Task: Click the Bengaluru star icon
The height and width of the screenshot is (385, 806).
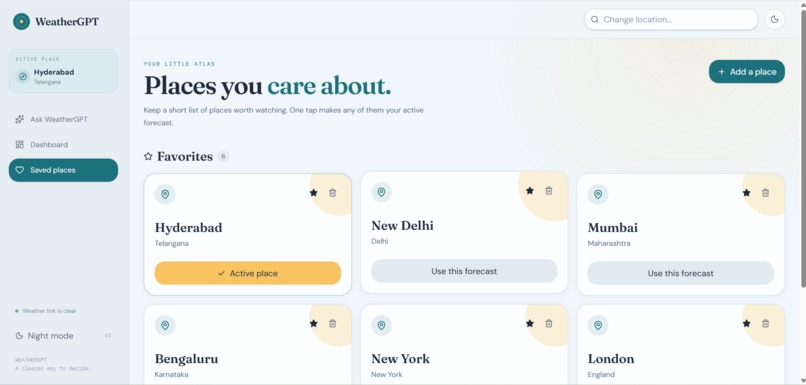Action: click(314, 323)
